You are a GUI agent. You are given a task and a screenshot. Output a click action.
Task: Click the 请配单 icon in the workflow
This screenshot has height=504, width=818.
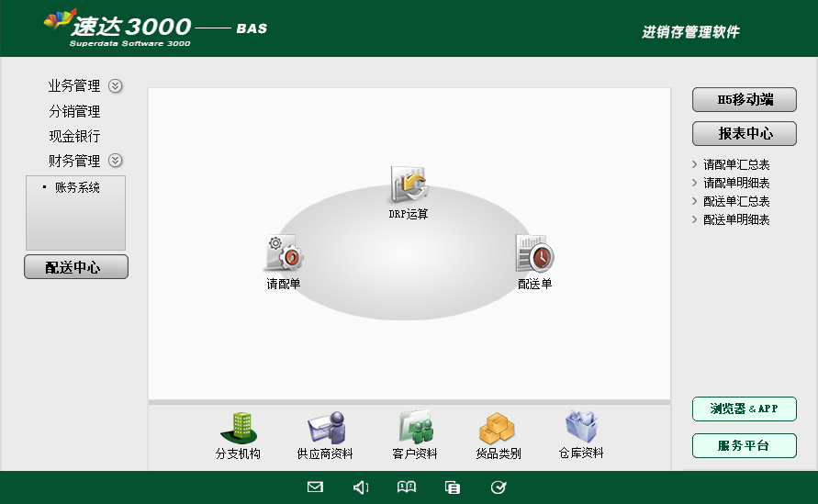[284, 254]
